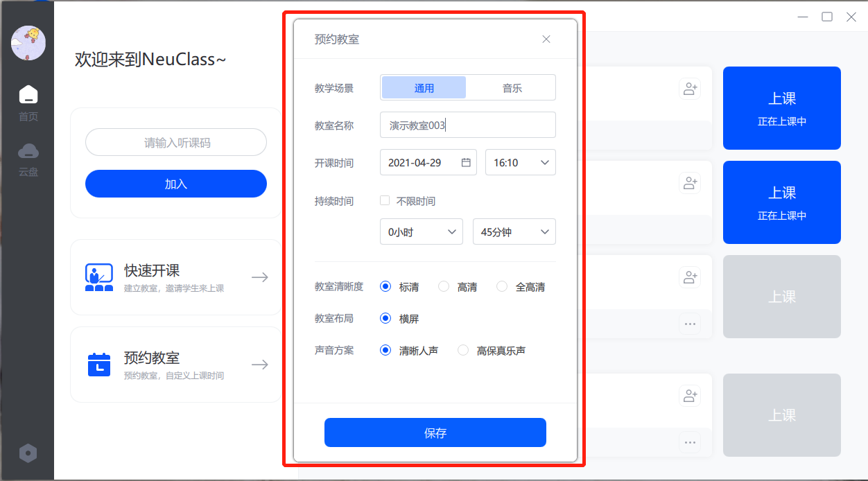Select 高保真乐声 audio radio button
The width and height of the screenshot is (868, 481).
point(463,351)
